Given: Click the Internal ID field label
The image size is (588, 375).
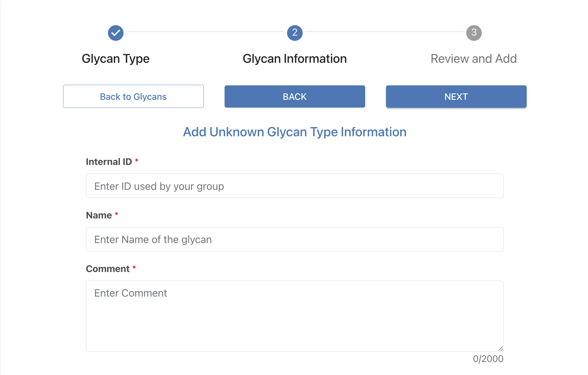Looking at the screenshot, I should point(109,162).
